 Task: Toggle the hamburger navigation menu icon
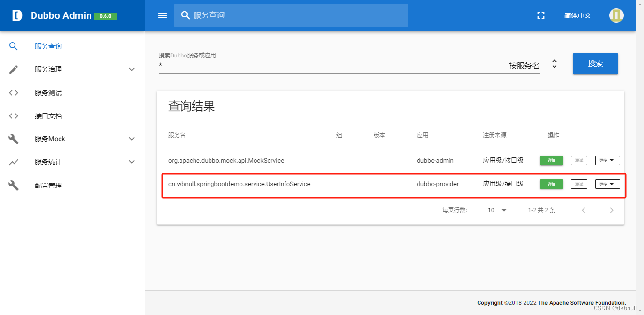(x=163, y=15)
